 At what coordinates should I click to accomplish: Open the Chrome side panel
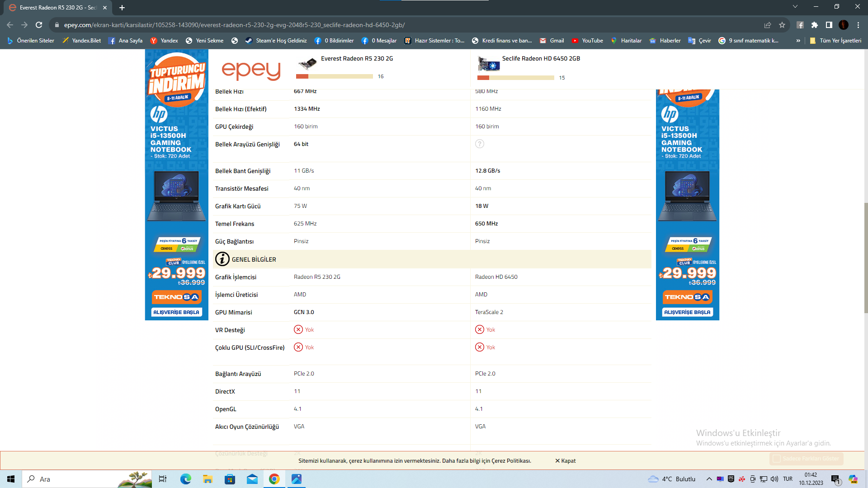point(829,25)
